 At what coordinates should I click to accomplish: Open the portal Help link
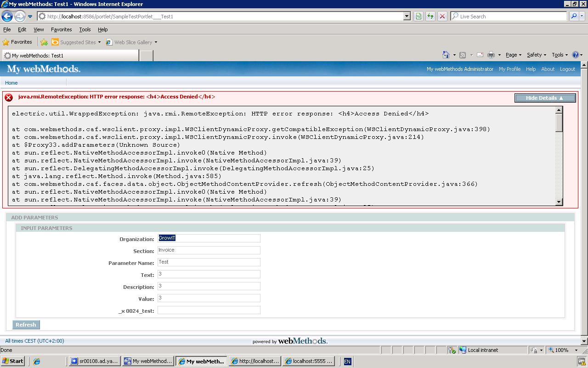pos(531,69)
